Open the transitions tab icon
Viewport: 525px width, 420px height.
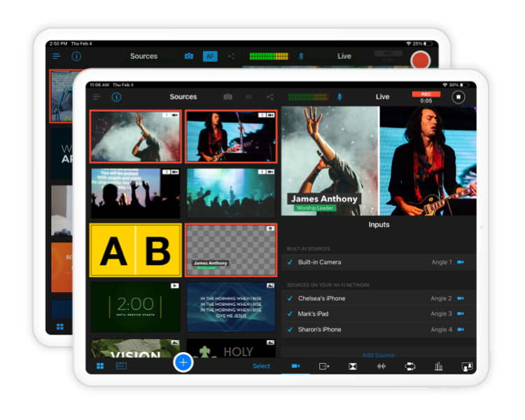click(353, 366)
